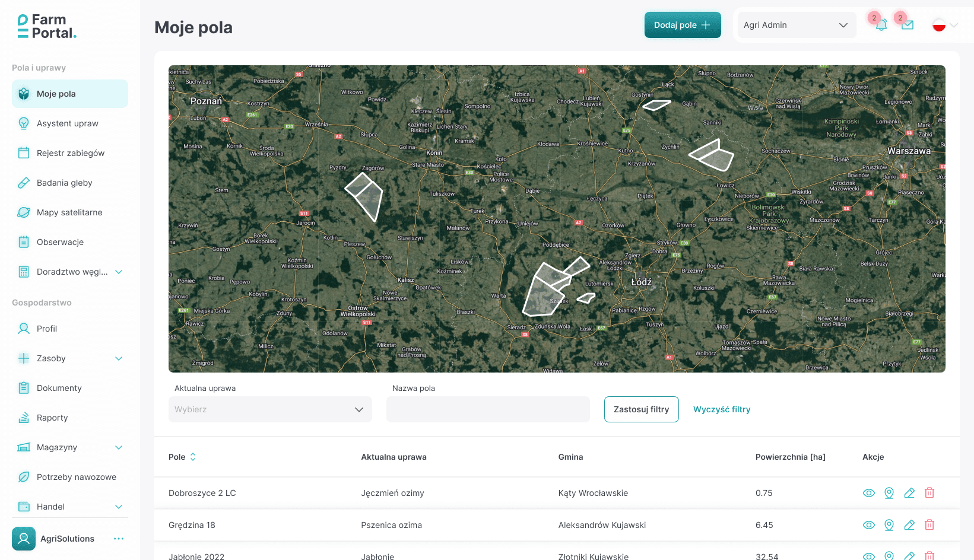View the Grędzina 18 field
The image size is (974, 560).
(869, 525)
